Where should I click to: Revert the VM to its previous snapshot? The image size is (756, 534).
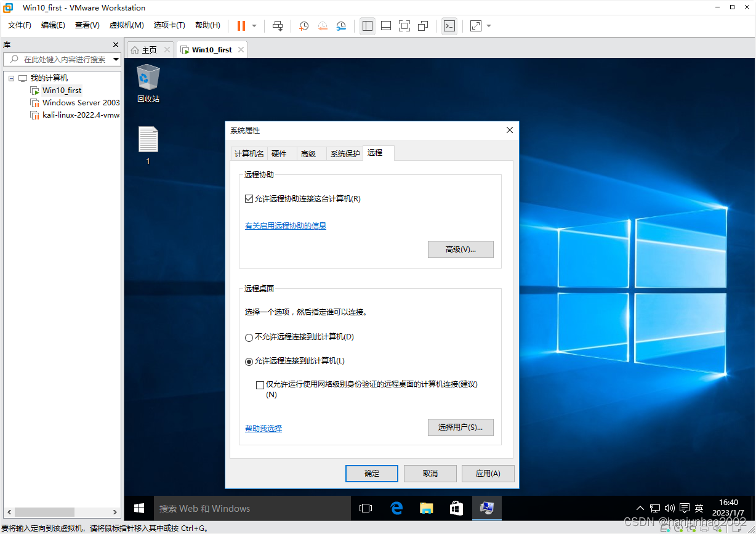[323, 26]
